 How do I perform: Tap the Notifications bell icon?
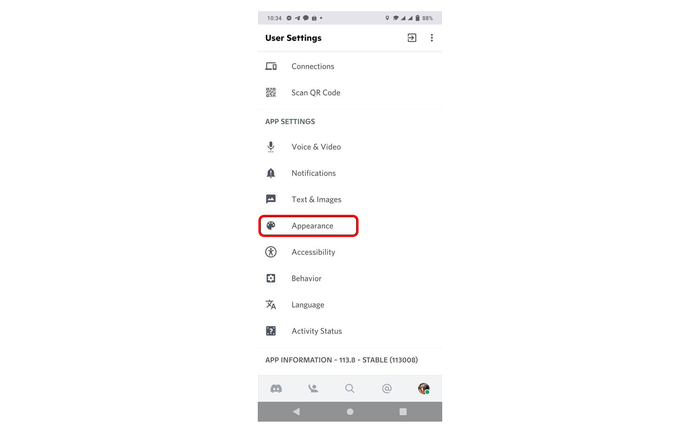coord(271,173)
